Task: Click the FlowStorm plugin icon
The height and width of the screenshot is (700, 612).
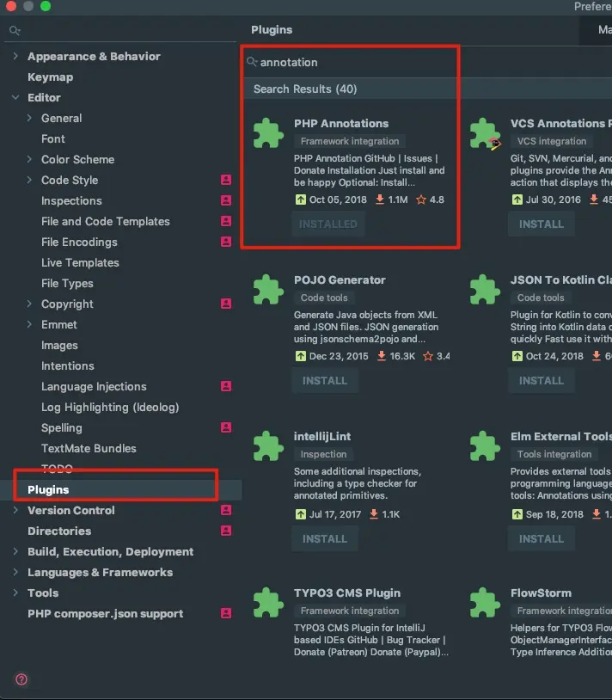Action: [485, 604]
